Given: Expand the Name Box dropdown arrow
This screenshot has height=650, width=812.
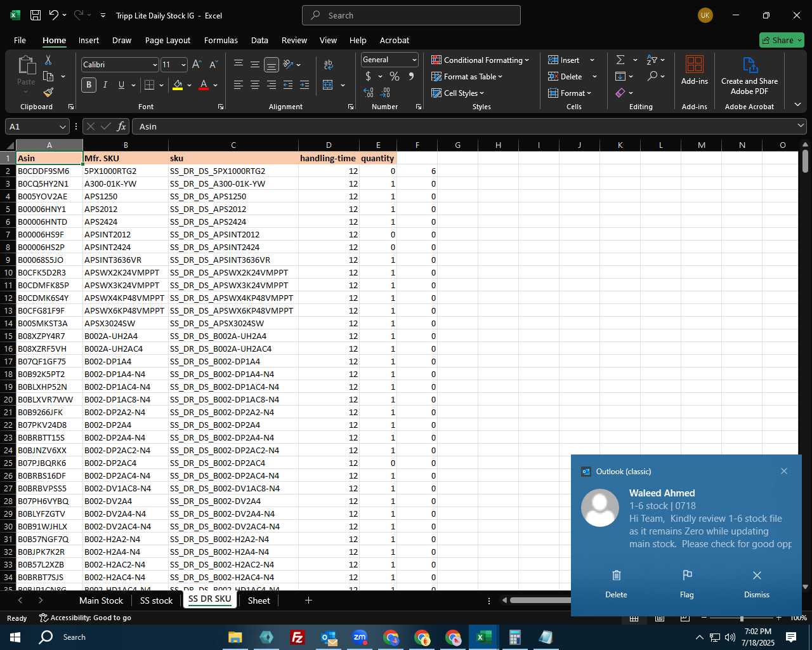Looking at the screenshot, I should pos(62,126).
